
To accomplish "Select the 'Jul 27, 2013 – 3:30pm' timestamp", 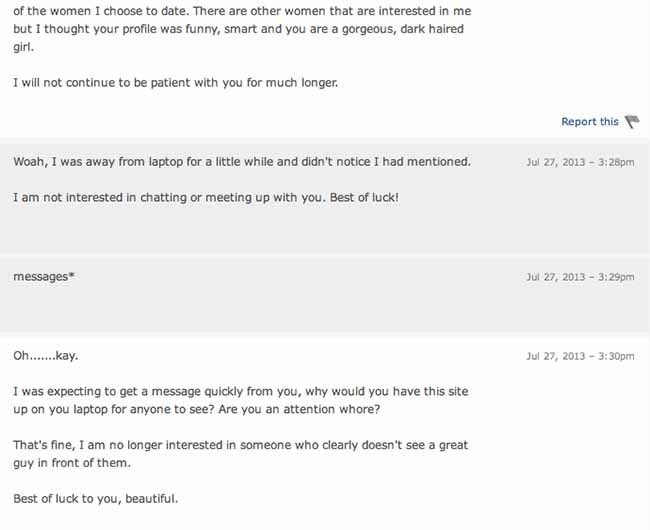I will [580, 356].
